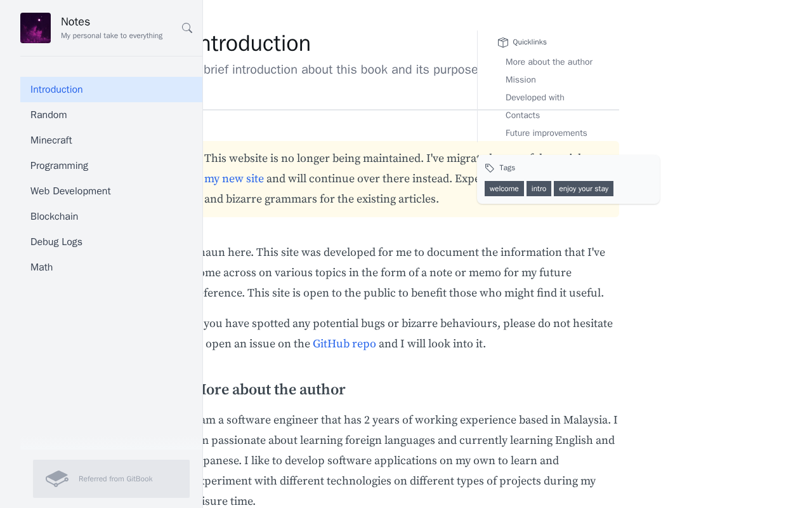
Task: Jump to Developed with quicklink
Action: pyautogui.click(x=535, y=98)
